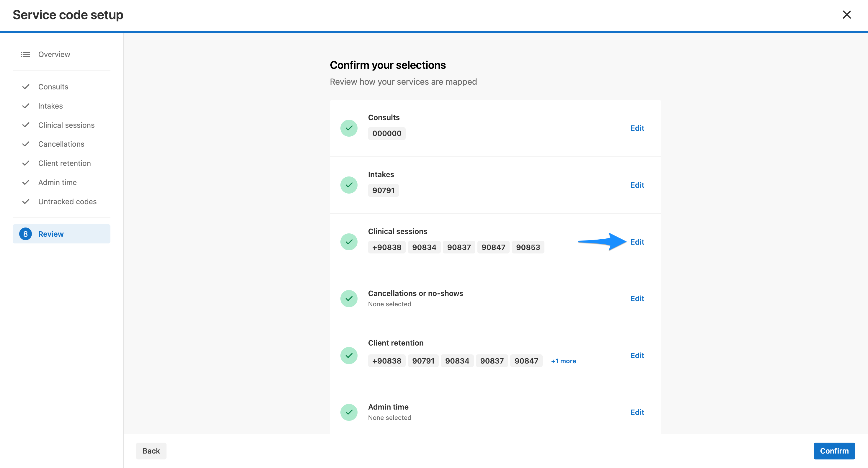Screen dimensions: 868x468
Task: Click green check circle for Cancellations or no-shows
Action: [x=349, y=298]
